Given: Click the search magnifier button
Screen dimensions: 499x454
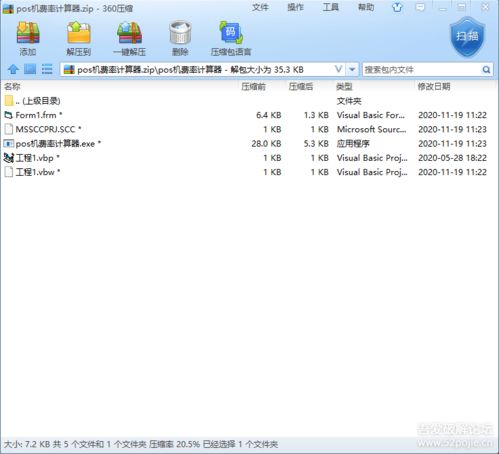Looking at the screenshot, I should point(486,70).
